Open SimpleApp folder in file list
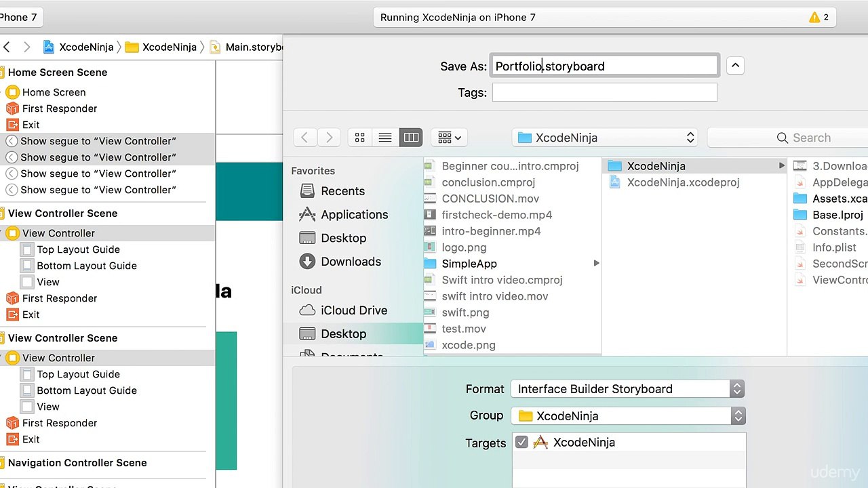The width and height of the screenshot is (868, 488). 469,264
